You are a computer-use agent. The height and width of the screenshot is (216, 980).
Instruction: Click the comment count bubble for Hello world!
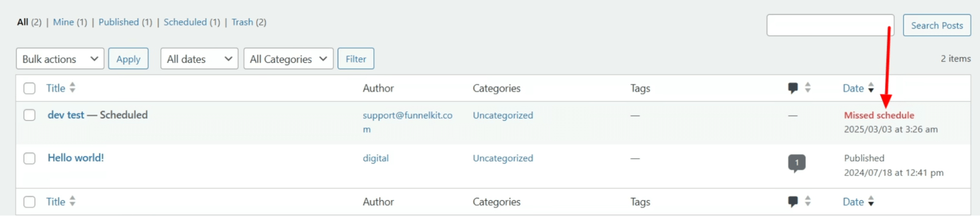point(797,163)
